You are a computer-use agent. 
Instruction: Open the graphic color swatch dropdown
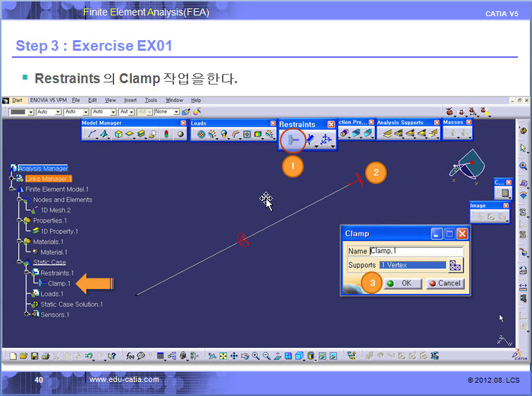pyautogui.click(x=29, y=112)
